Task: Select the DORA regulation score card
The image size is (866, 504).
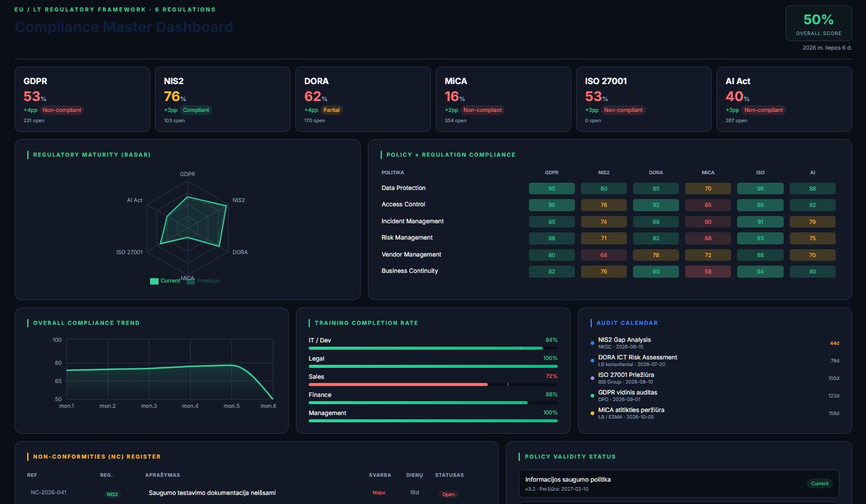Action: pyautogui.click(x=363, y=99)
